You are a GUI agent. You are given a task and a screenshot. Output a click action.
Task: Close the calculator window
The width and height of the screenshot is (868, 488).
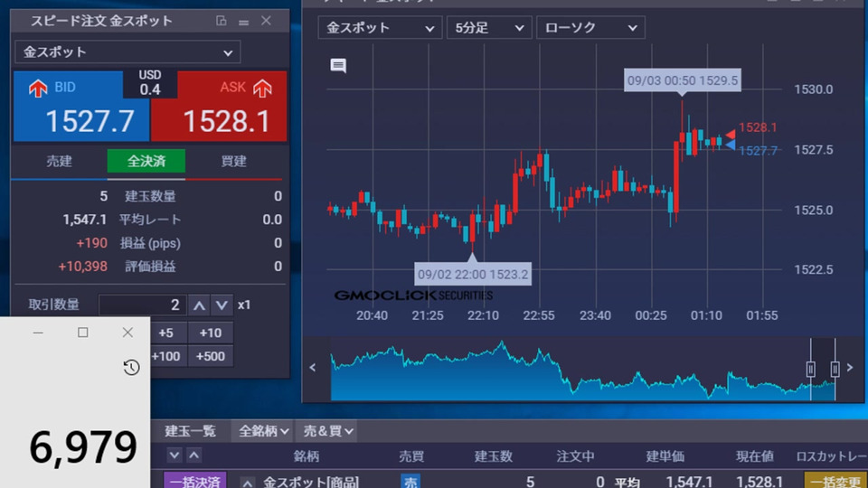point(127,332)
